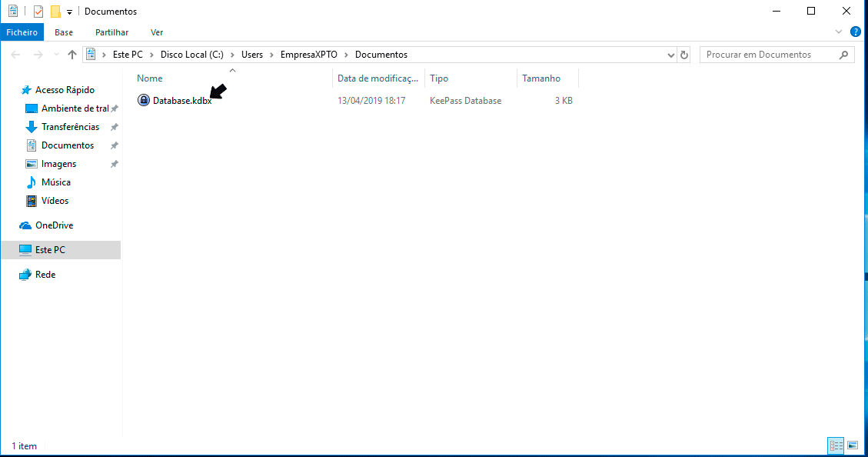
Task: Click the pin icon beside Imagens
Action: (x=114, y=164)
